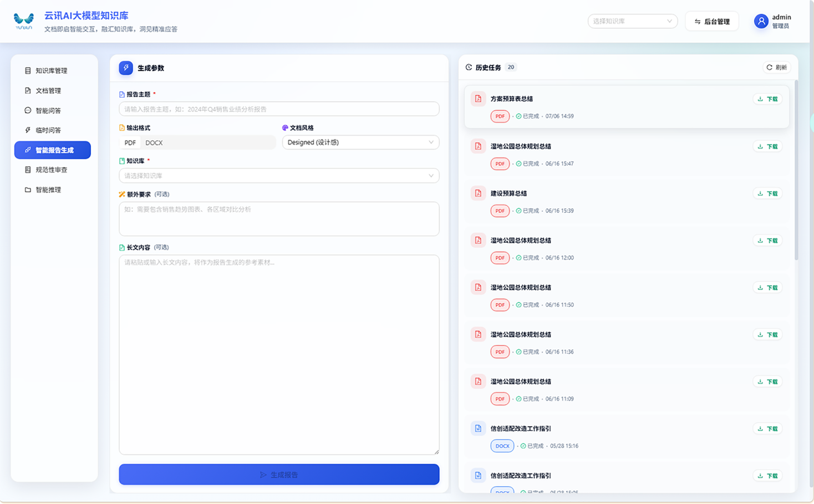
Task: Click the DOCX file icon of task dated 05/28 15:16
Action: point(478,428)
